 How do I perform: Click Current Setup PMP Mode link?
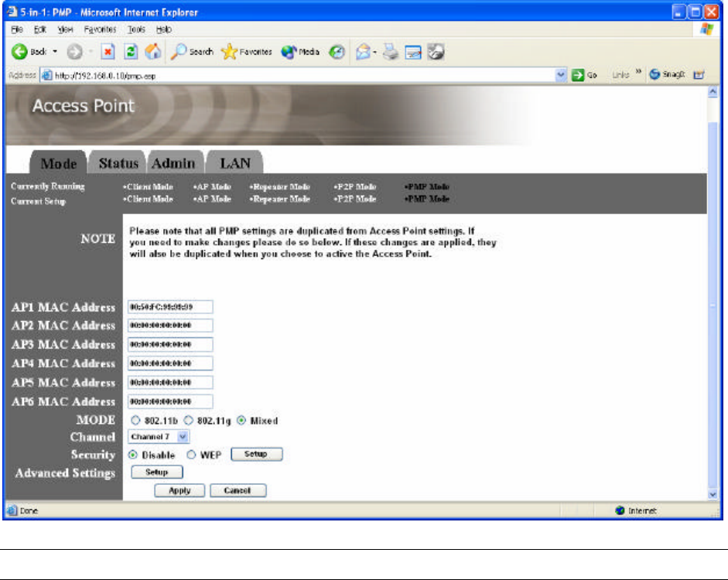tap(427, 199)
